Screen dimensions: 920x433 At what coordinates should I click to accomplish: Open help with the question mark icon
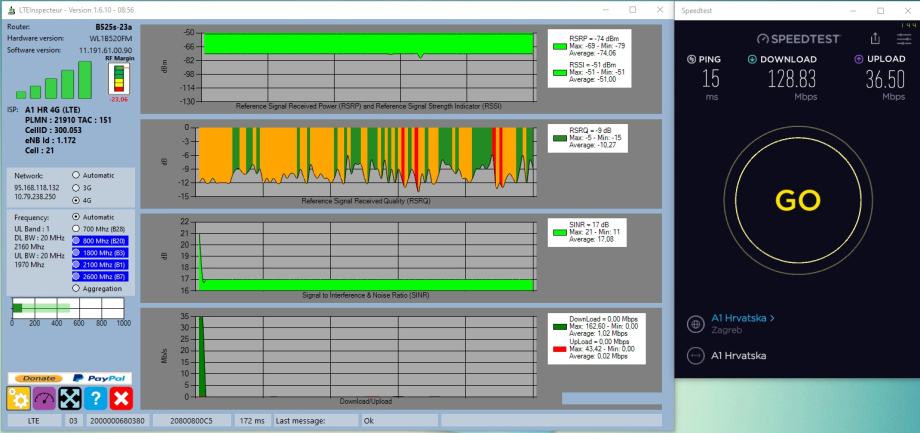96,399
